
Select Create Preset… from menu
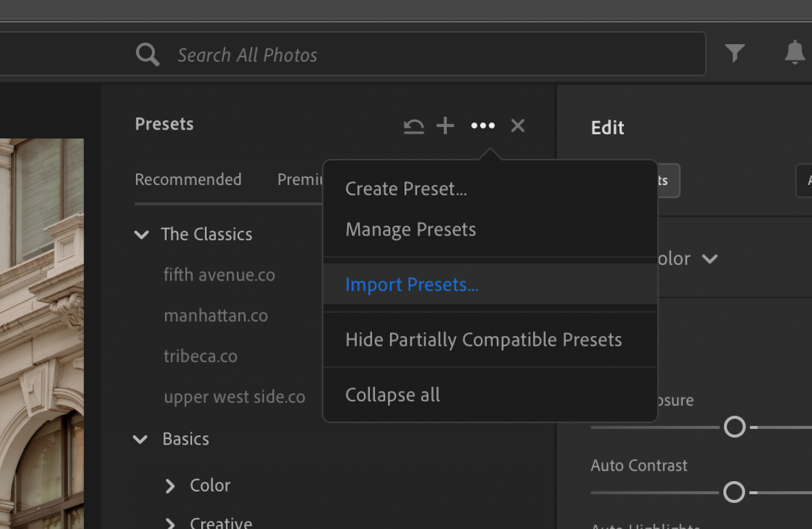(x=406, y=189)
